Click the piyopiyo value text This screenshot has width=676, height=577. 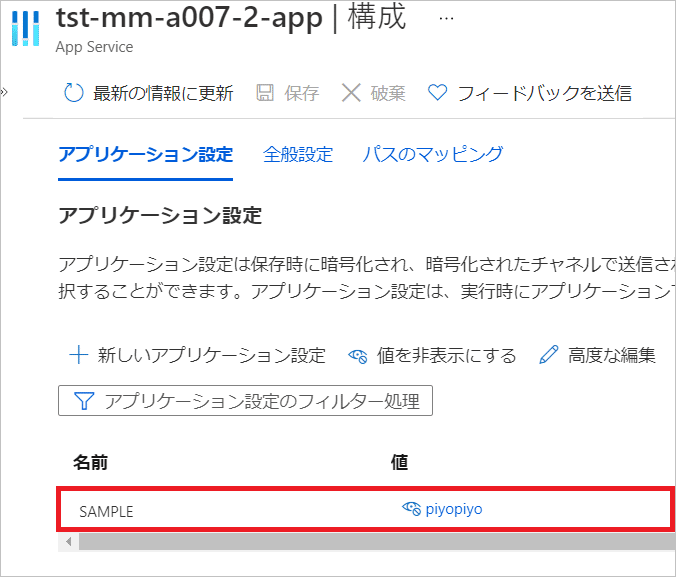(454, 509)
